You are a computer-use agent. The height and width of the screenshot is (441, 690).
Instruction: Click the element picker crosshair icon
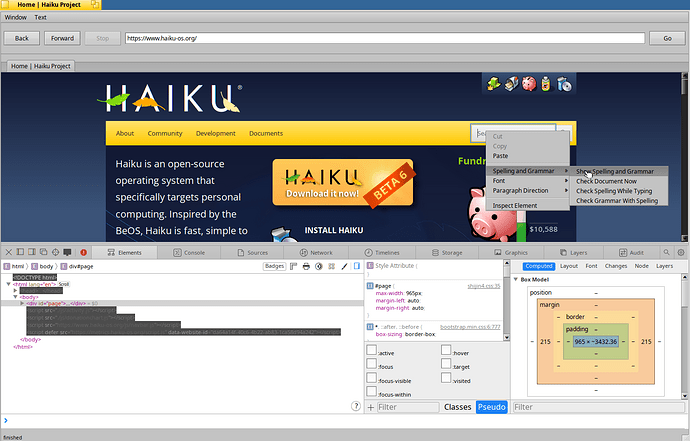55,252
